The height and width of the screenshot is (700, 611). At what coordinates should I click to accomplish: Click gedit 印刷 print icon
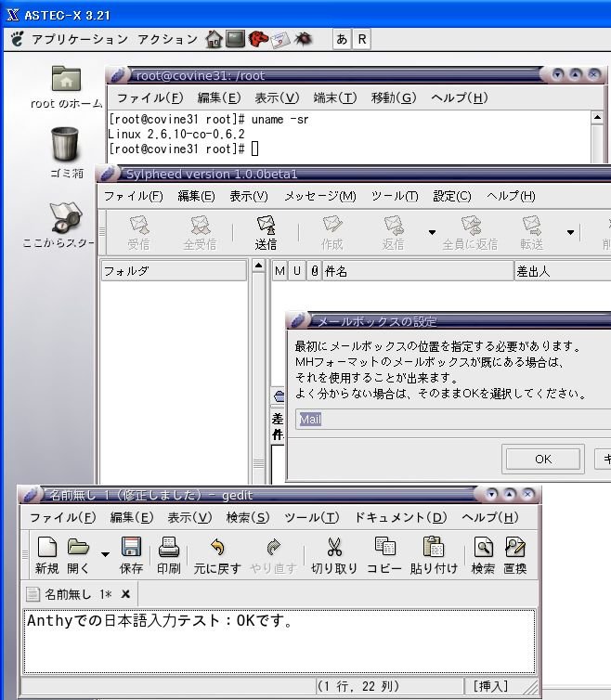point(169,555)
